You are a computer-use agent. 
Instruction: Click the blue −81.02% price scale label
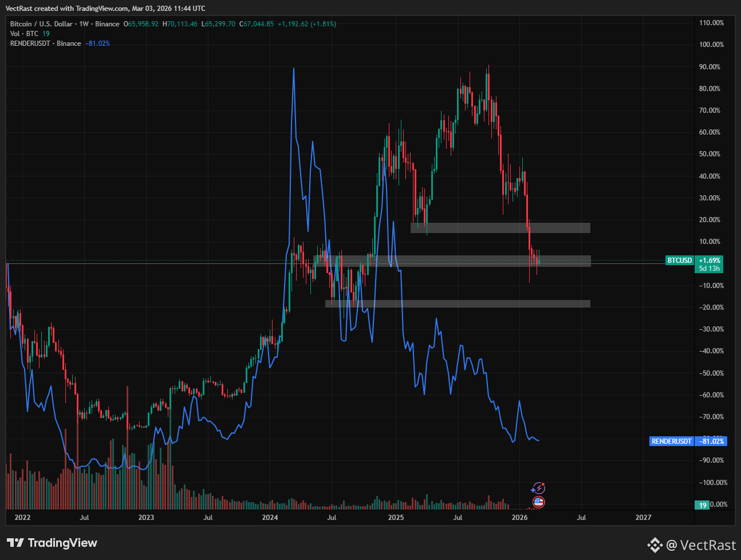(711, 441)
